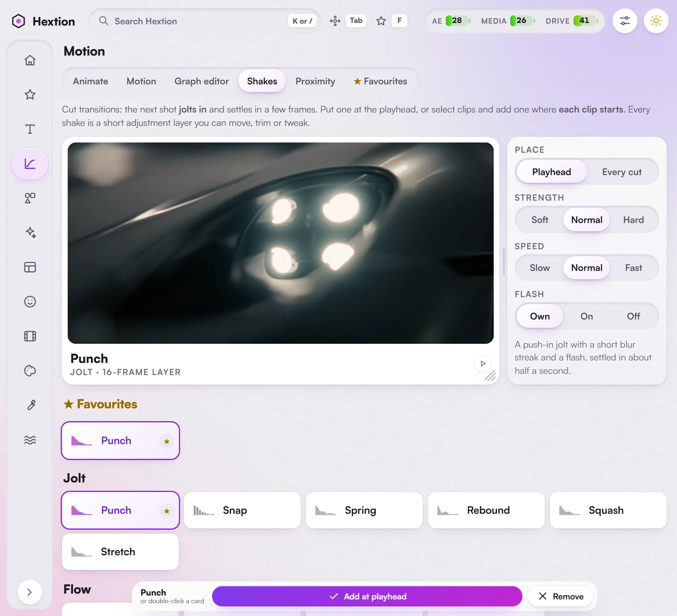677x616 pixels.
Task: Open the Shapes sidebar icon
Action: (30, 198)
